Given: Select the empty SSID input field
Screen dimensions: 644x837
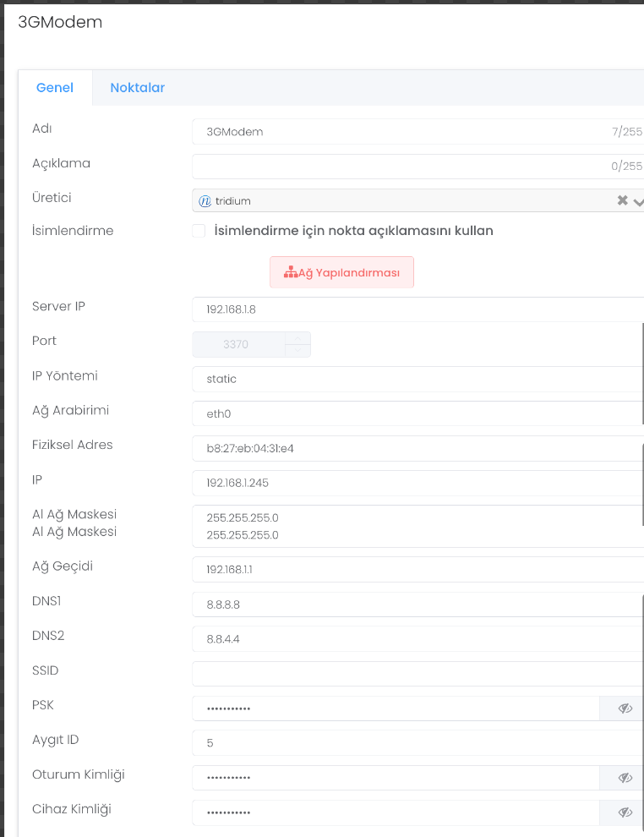Looking at the screenshot, I should [x=414, y=674].
